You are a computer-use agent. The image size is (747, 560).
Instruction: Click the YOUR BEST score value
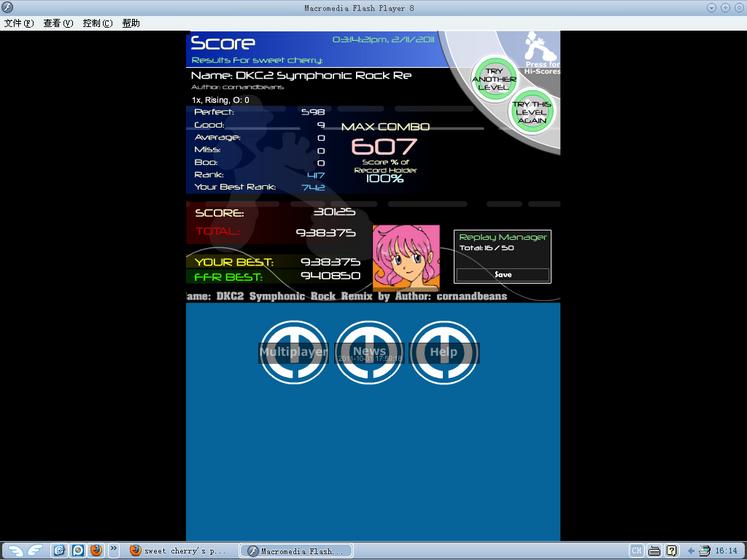pyautogui.click(x=330, y=262)
